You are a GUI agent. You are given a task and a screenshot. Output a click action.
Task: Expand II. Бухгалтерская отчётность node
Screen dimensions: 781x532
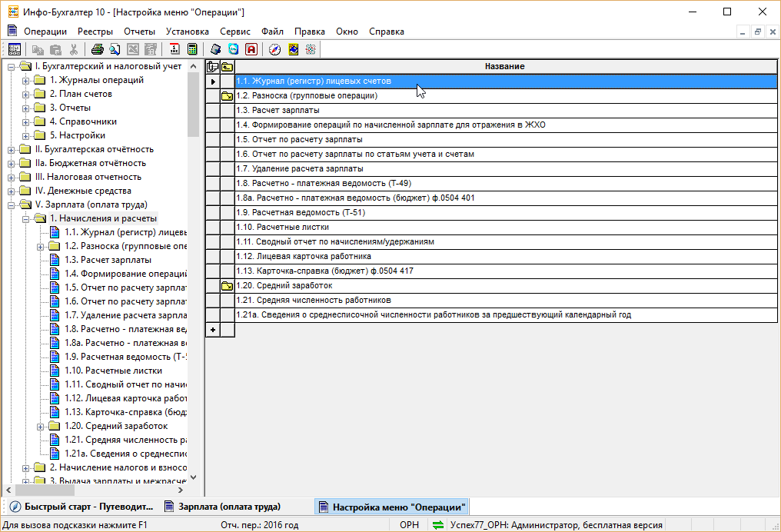click(x=11, y=150)
